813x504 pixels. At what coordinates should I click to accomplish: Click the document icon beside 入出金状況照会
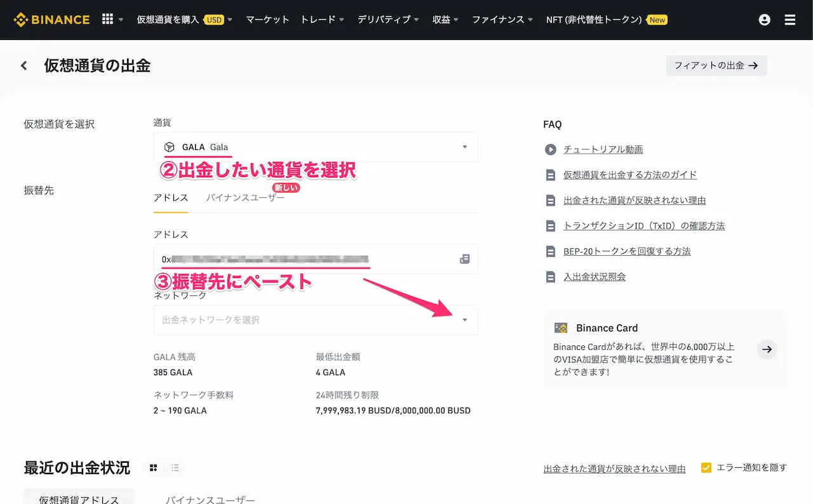tap(550, 277)
